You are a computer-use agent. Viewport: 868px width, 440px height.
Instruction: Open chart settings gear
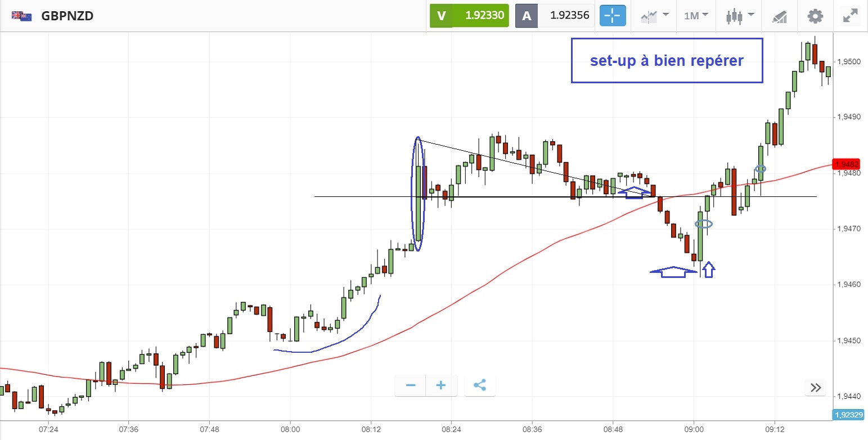(x=815, y=16)
